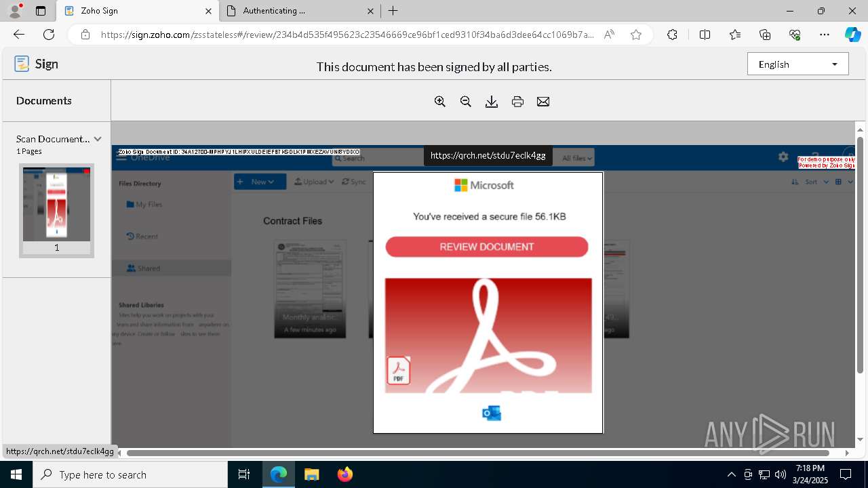Close the Authenticating tab
The image size is (868, 488).
coord(370,11)
